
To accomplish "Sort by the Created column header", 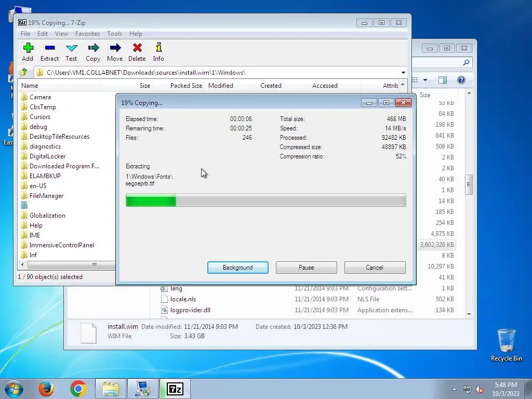I will tap(283, 86).
